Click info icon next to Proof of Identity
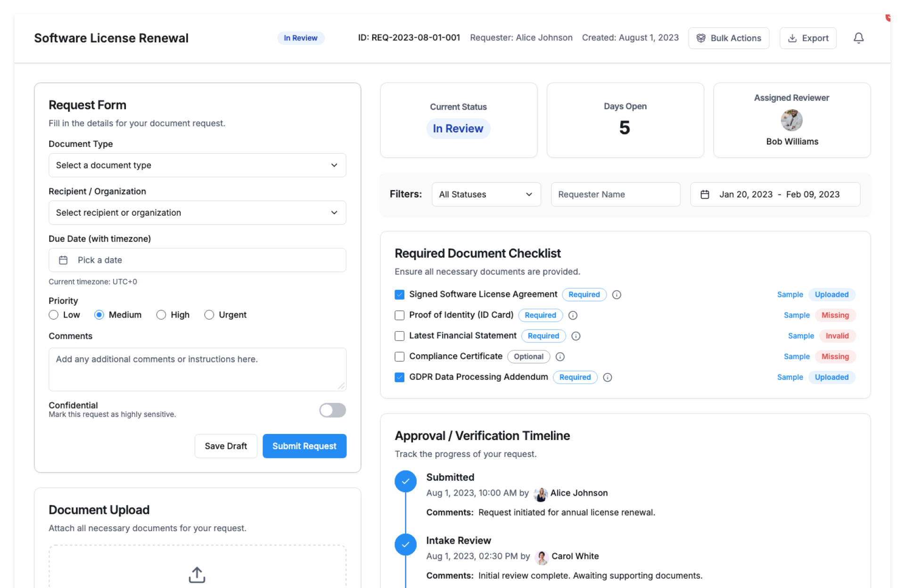 pos(573,315)
